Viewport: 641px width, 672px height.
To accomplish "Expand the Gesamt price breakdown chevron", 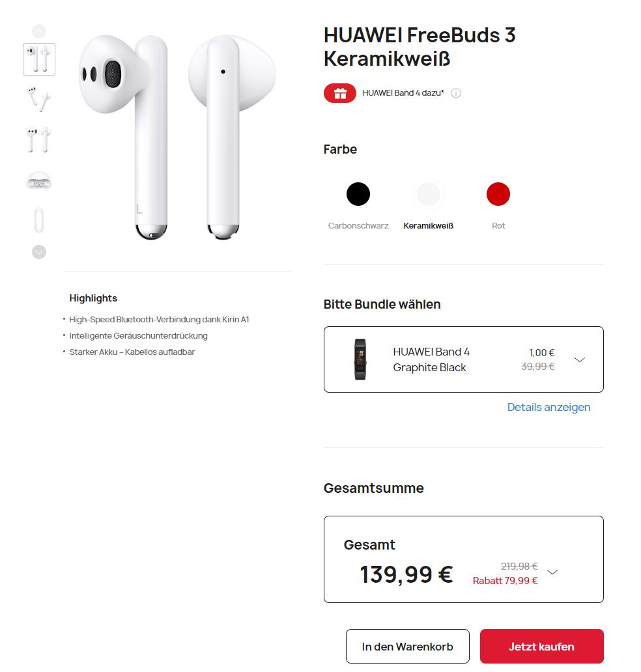I will tap(552, 572).
